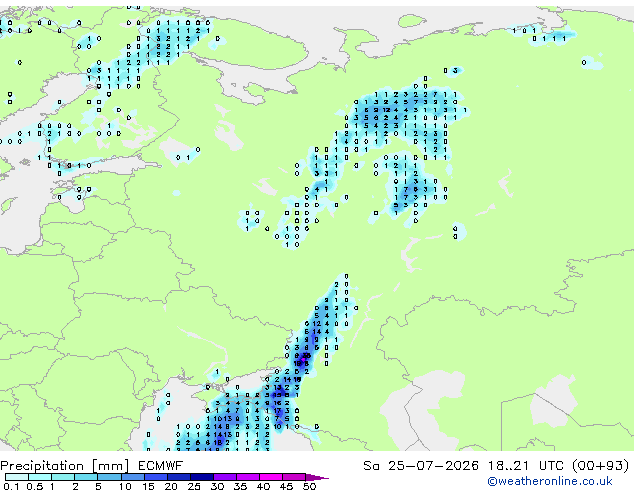
Task: Click the 'ECMWF' model label
Action: [161, 465]
